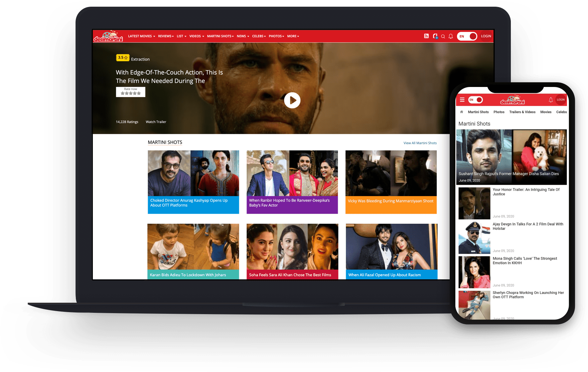588x372 pixels.
Task: Open Sushant Singh Rajput's manager story on phone
Action: click(511, 157)
